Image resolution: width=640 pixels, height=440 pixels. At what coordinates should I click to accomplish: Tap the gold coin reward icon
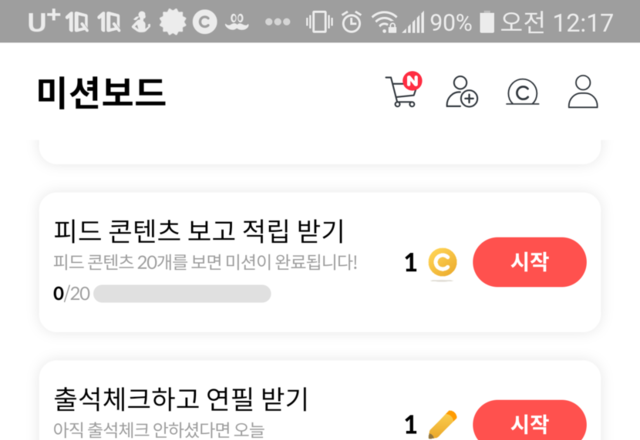tap(442, 262)
